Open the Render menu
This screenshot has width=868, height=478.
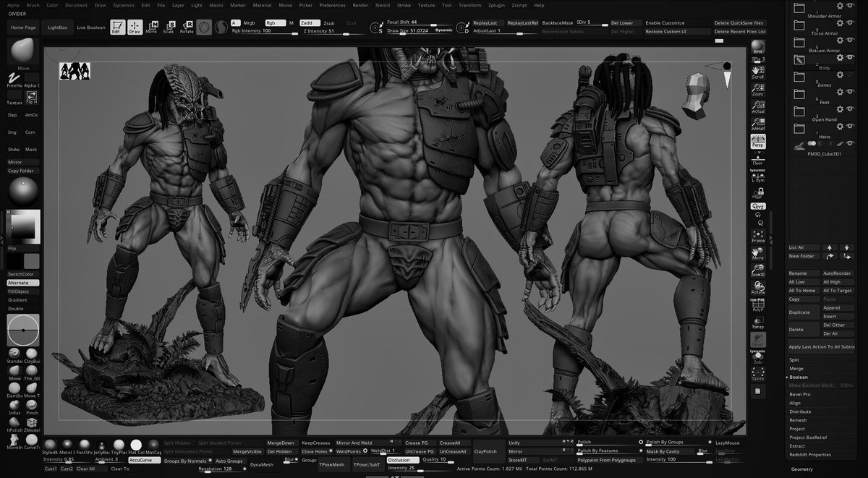pyautogui.click(x=360, y=5)
